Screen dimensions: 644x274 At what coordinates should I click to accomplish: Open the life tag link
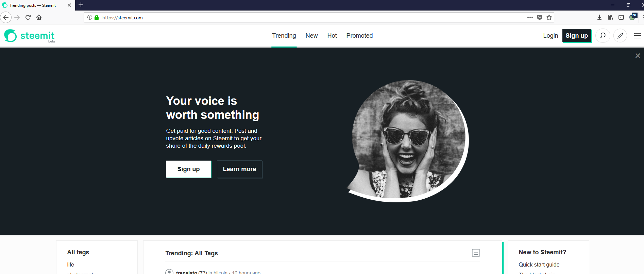(71, 264)
